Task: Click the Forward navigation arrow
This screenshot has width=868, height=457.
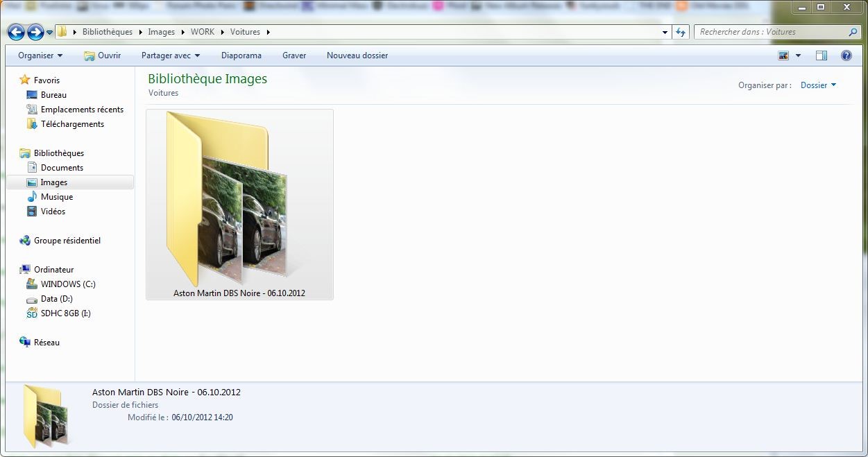Action: pyautogui.click(x=35, y=32)
